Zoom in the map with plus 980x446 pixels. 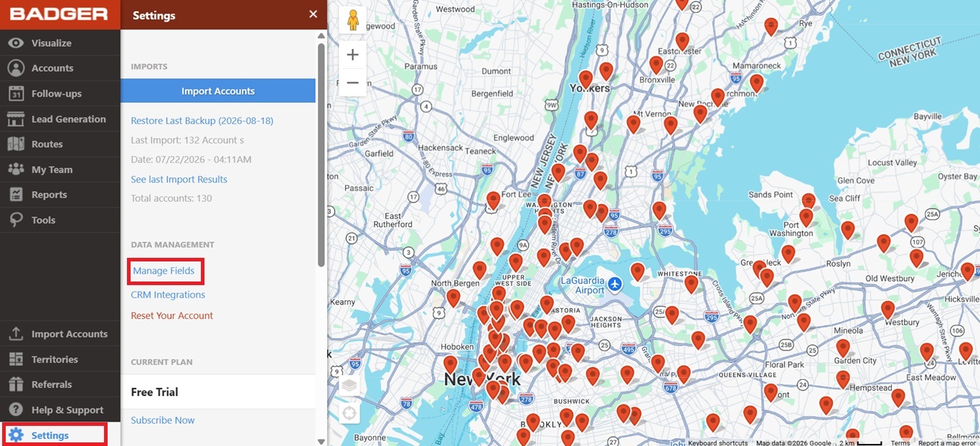pyautogui.click(x=352, y=55)
